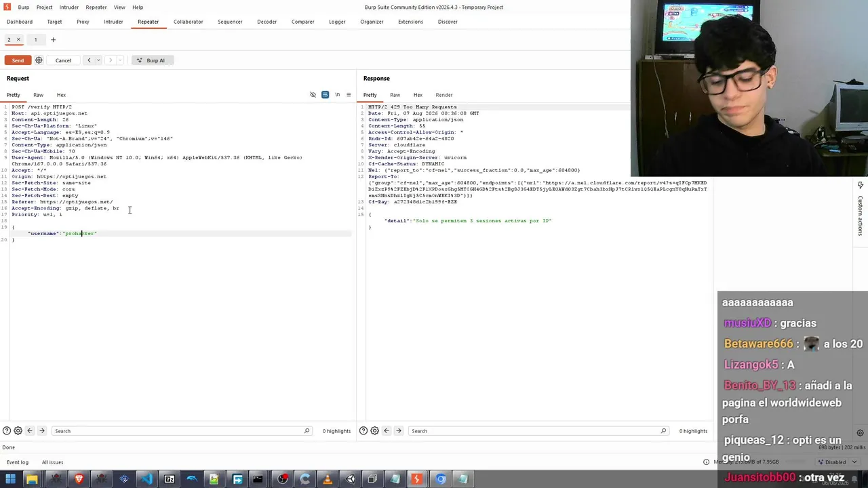The width and height of the screenshot is (868, 488).
Task: Jump to next Response search match
Action: (x=398, y=431)
